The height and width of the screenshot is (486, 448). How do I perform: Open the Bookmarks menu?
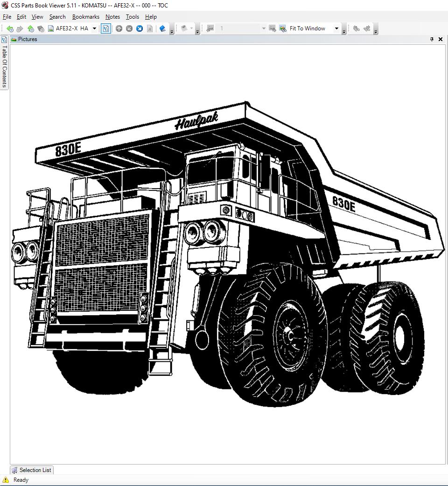[85, 17]
